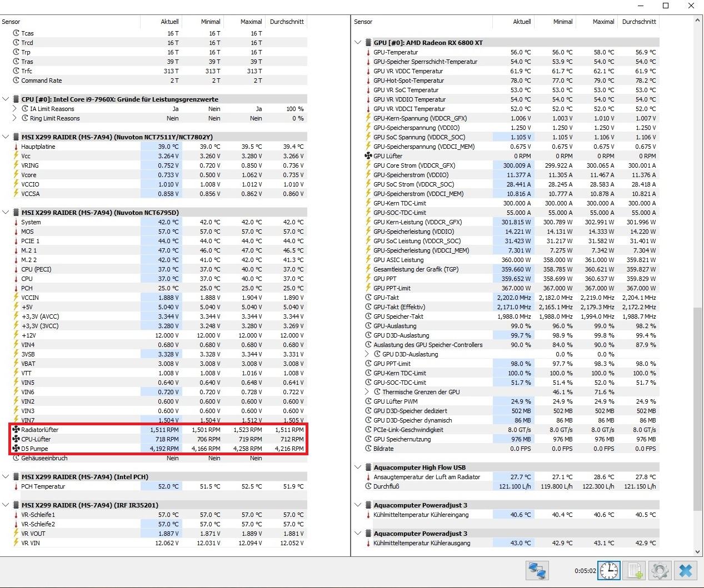Click right pane Durchschnitt column header
The width and height of the screenshot is (704, 588).
point(638,22)
